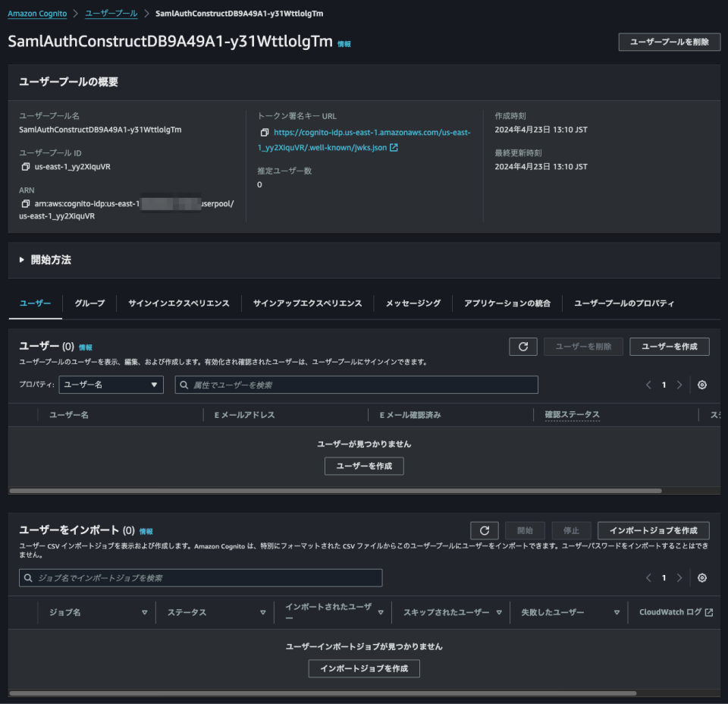The height and width of the screenshot is (704, 728).
Task: Go to next users page with the arrow
Action: pos(679,385)
